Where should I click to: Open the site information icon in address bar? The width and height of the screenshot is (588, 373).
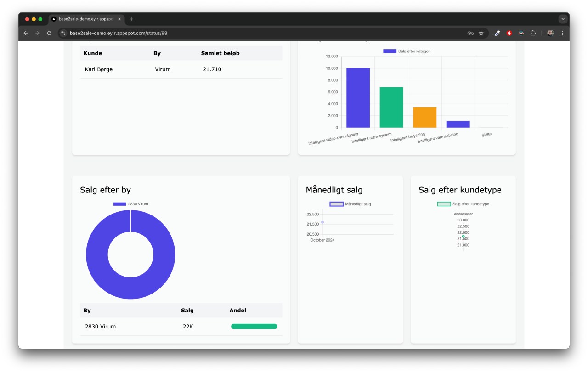[64, 33]
